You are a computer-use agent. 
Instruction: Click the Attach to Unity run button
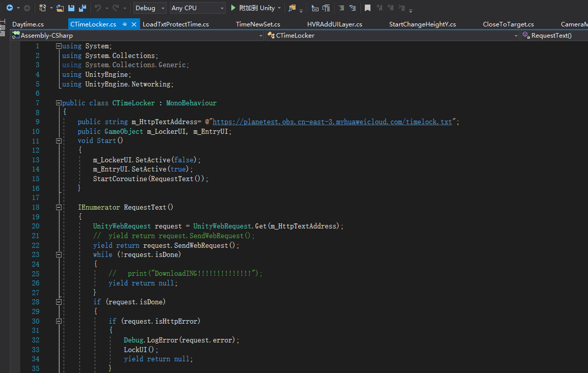pos(253,8)
